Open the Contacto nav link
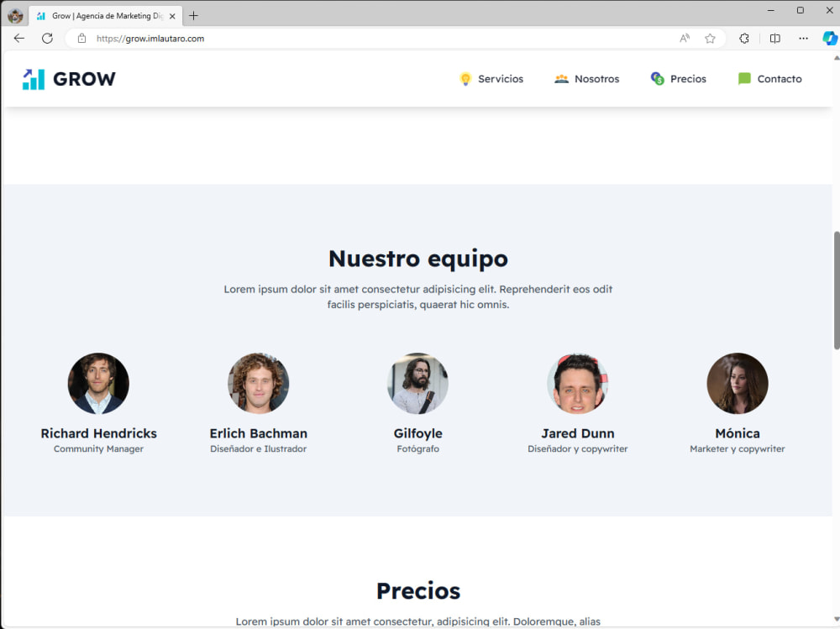The image size is (840, 629). pyautogui.click(x=780, y=79)
